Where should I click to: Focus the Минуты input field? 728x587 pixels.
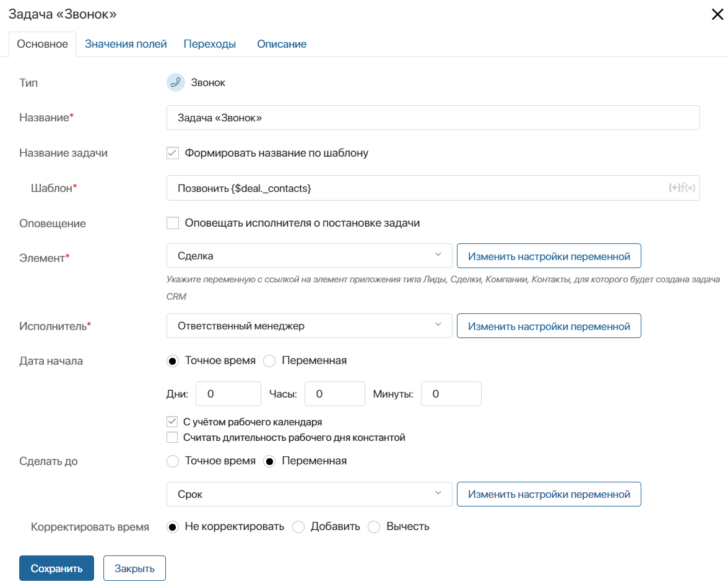click(x=451, y=394)
